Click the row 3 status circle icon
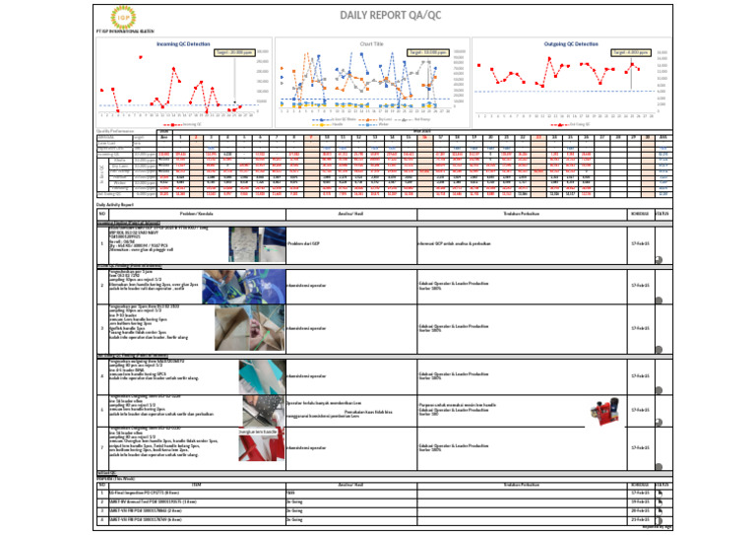This screenshot has width=756, height=535. pyautogui.click(x=660, y=349)
